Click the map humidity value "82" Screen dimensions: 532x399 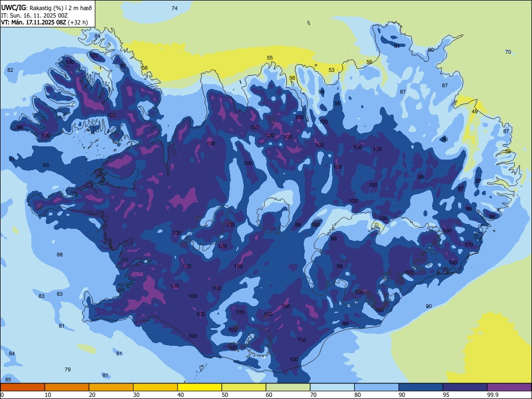[10, 70]
